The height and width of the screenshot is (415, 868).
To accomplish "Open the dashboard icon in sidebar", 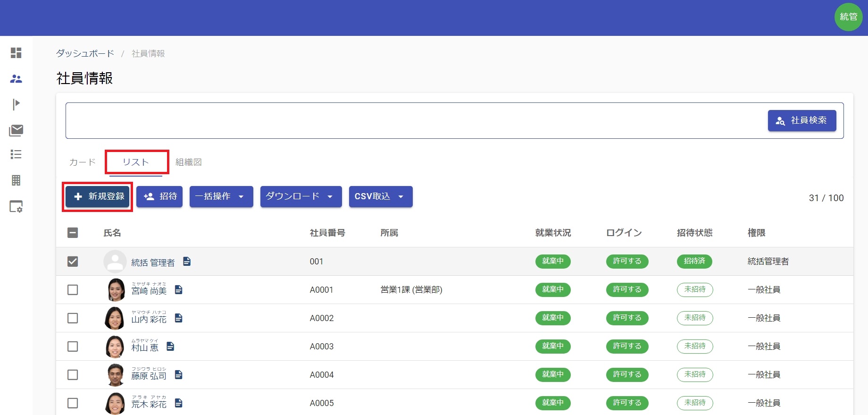I will coord(16,53).
